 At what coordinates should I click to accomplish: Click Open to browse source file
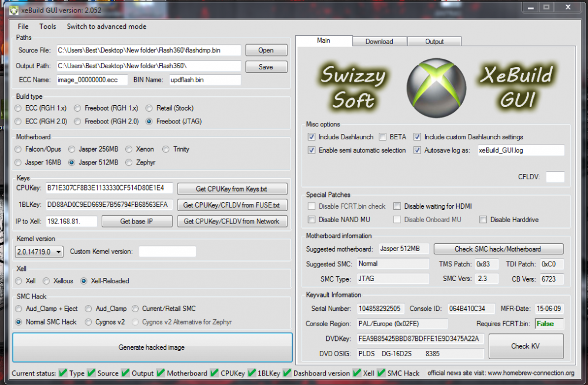266,50
